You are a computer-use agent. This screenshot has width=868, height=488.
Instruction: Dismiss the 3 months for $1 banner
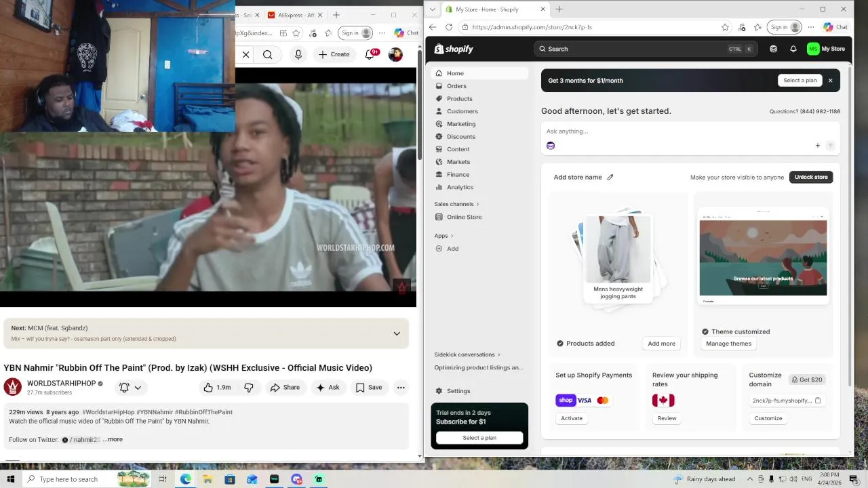tap(830, 80)
